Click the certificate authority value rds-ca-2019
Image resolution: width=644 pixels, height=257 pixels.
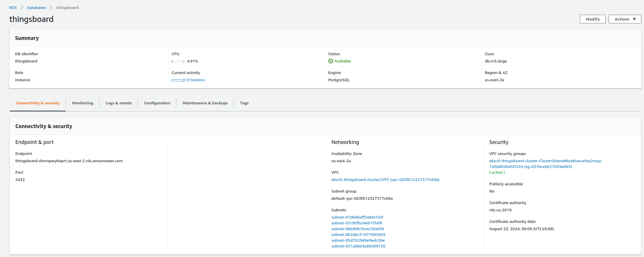[500, 210]
